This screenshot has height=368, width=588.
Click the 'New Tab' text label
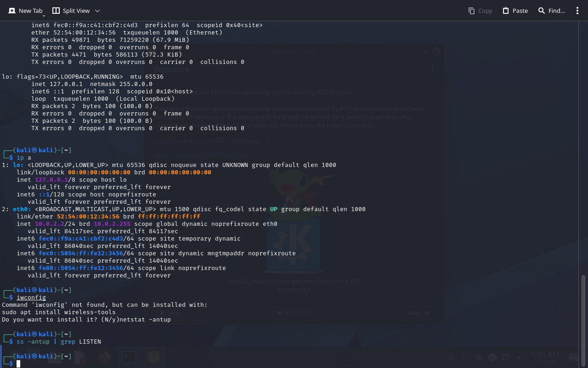(31, 11)
